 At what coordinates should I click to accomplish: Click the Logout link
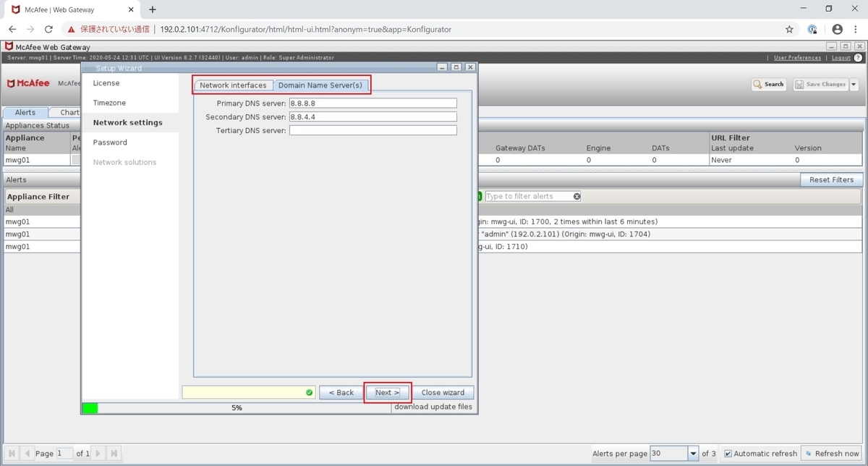click(841, 58)
